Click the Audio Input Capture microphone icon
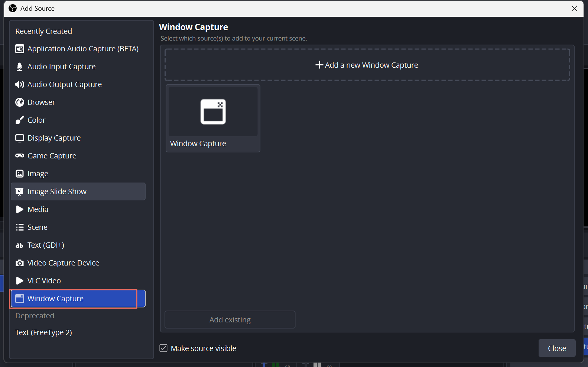 click(x=20, y=67)
